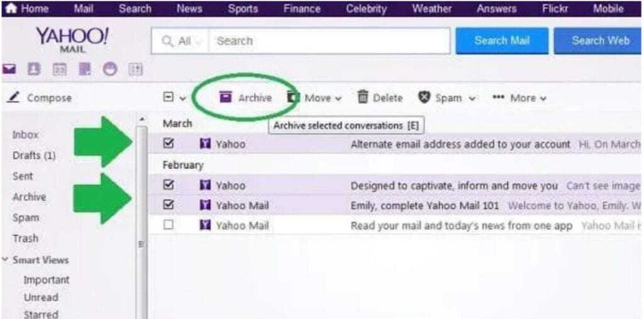This screenshot has height=319, width=644.
Task: Open the Contacts icon under the Yahoo logo
Action: (33, 69)
